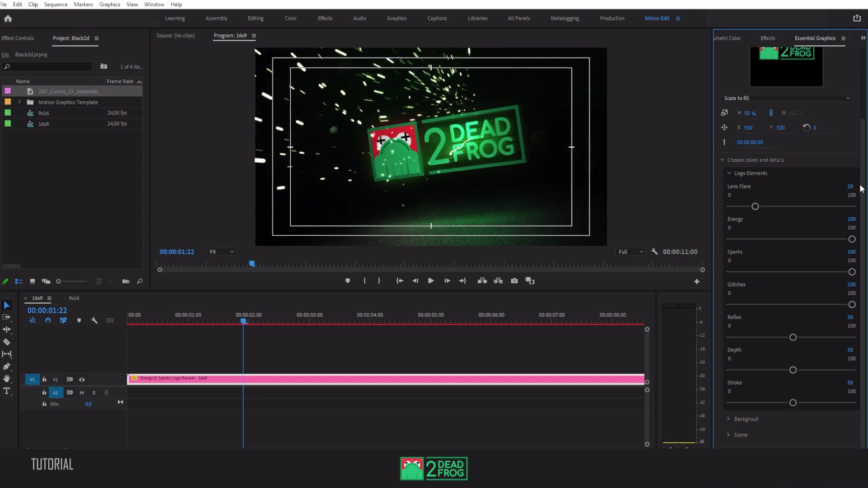Toggle Snap in timeline
The width and height of the screenshot is (868, 488).
click(x=48, y=320)
